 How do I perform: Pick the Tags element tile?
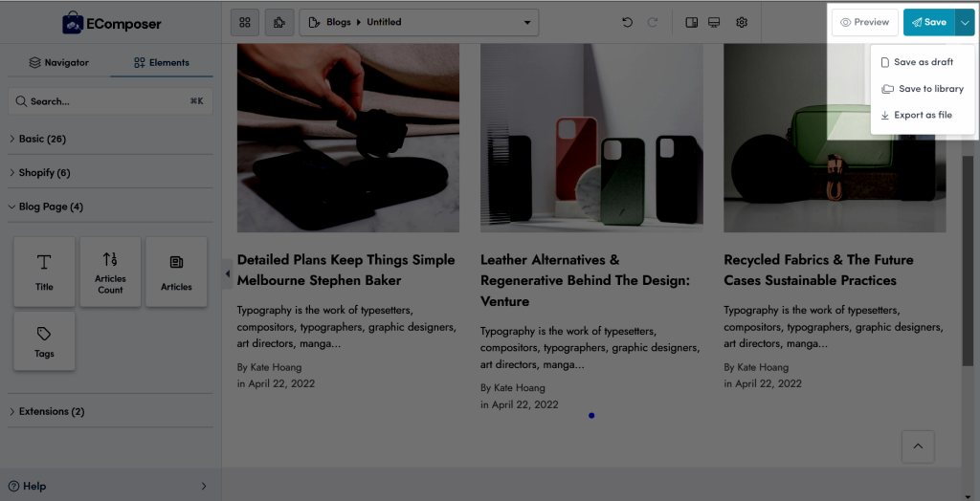click(44, 341)
